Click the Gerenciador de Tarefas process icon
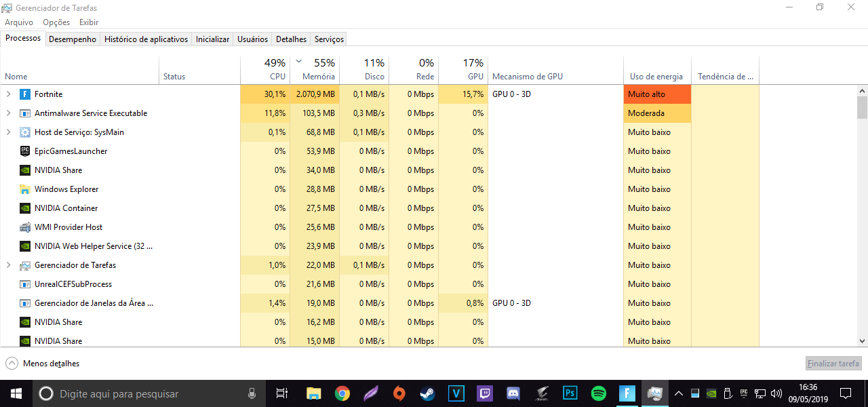The width and height of the screenshot is (868, 407). click(x=25, y=265)
